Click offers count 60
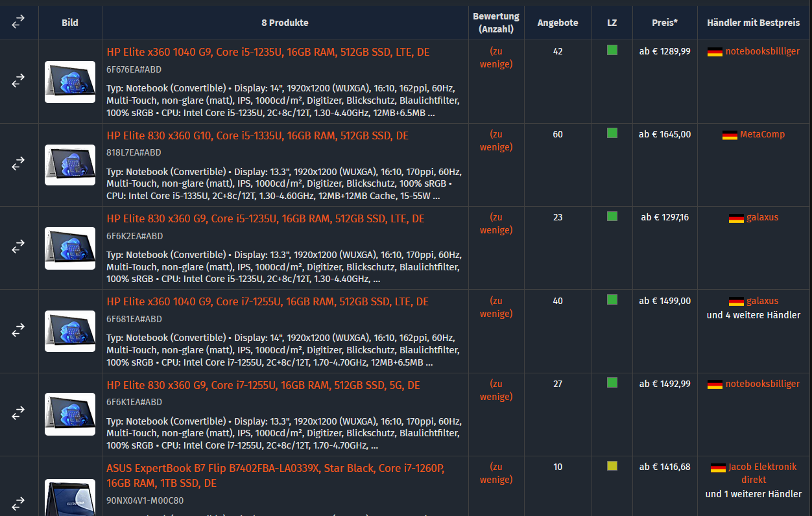812x516 pixels. pos(558,134)
